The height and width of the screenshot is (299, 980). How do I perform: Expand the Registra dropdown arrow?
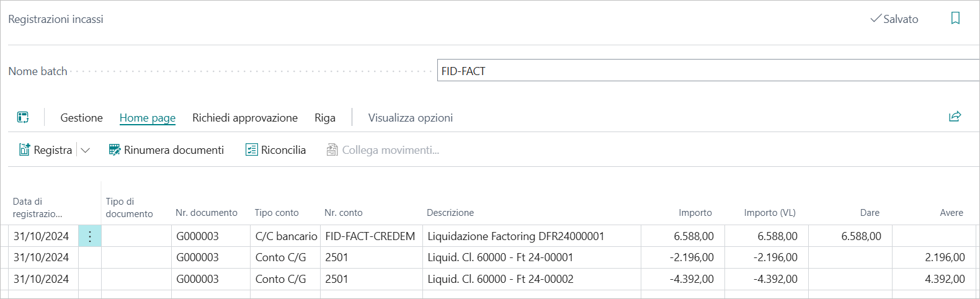pos(86,150)
